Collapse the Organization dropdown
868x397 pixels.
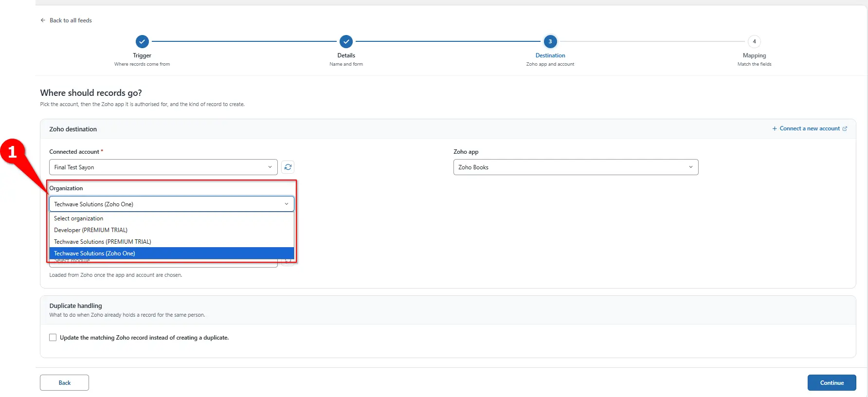coord(172,204)
